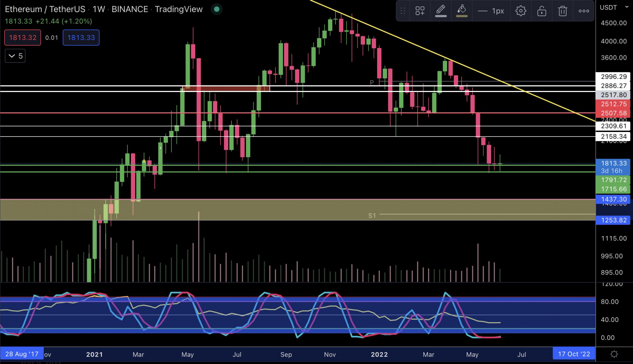Screen dimensions: 633x364
Task: Click the Sep label on time axis
Action: pyautogui.click(x=286, y=354)
